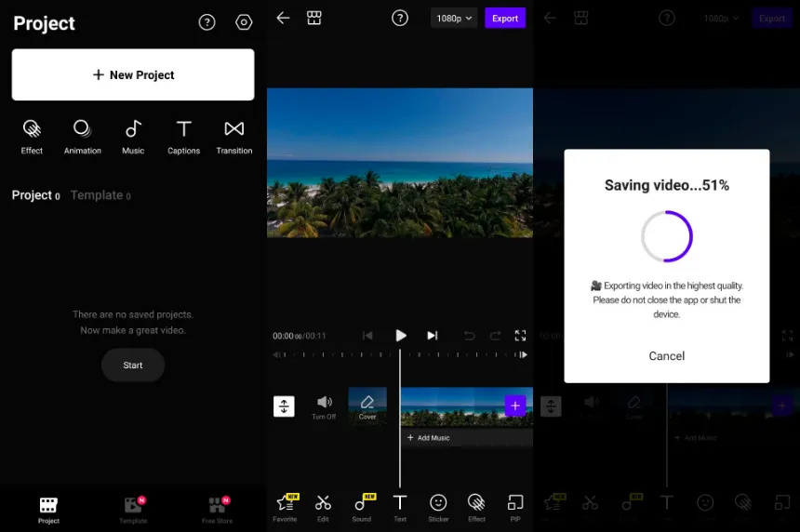Undo the last edit

[x=470, y=336]
